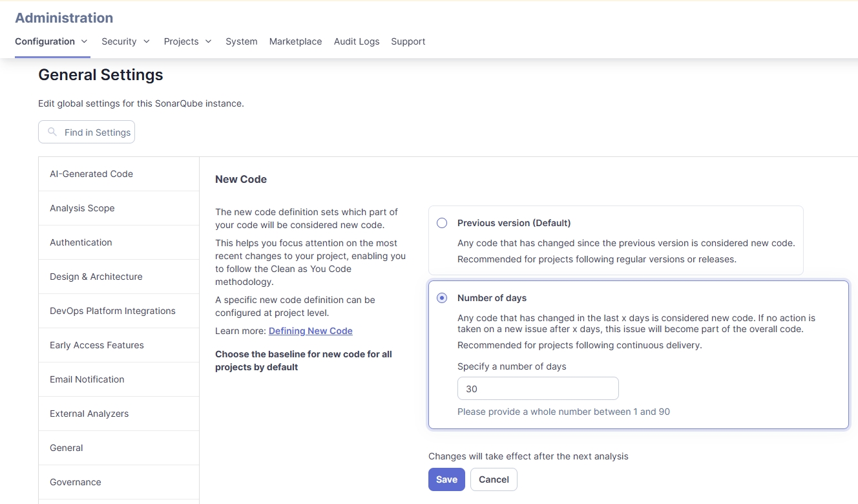The width and height of the screenshot is (858, 504).
Task: Switch to Audit Logs page
Action: tap(357, 41)
